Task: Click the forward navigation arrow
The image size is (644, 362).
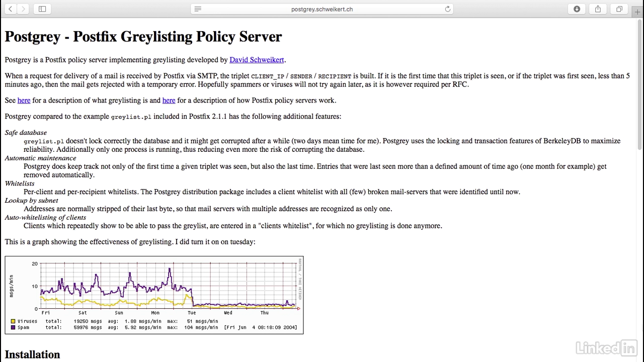Action: point(23,9)
